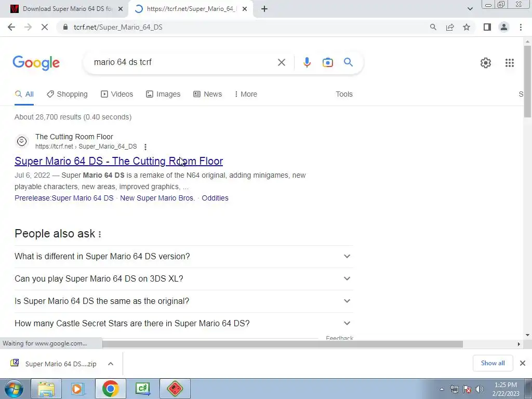Click the Google logo

click(x=36, y=63)
